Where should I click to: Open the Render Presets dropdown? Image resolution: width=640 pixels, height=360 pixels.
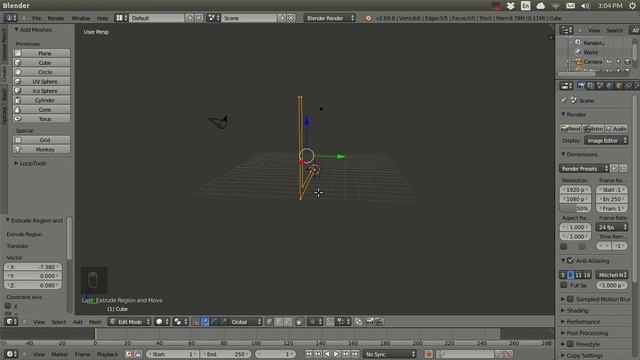584,168
